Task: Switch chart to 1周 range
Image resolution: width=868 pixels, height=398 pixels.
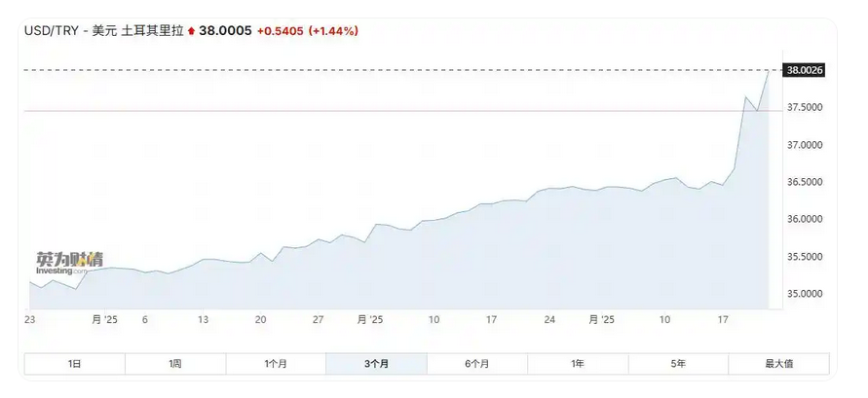Action: pos(175,363)
